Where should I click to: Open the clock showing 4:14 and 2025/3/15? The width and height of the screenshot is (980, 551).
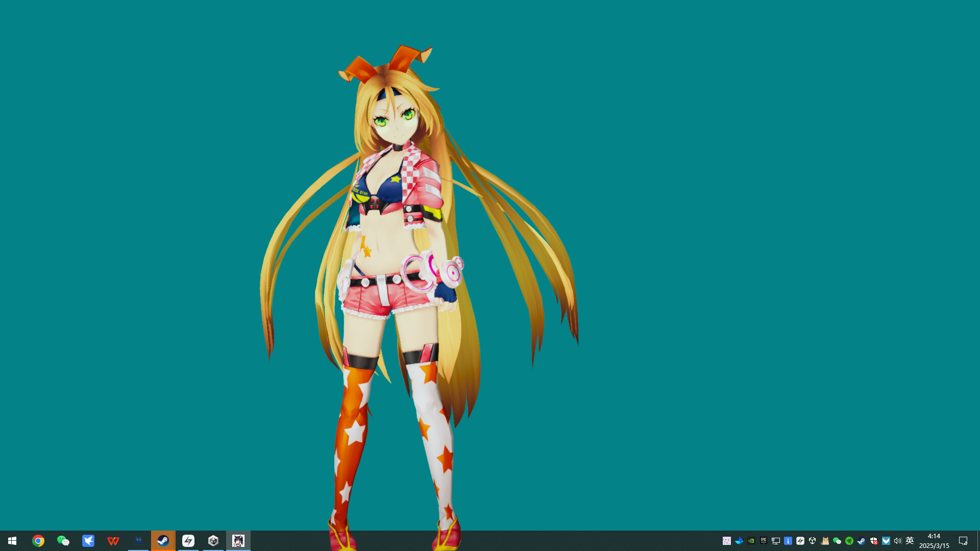pos(934,541)
